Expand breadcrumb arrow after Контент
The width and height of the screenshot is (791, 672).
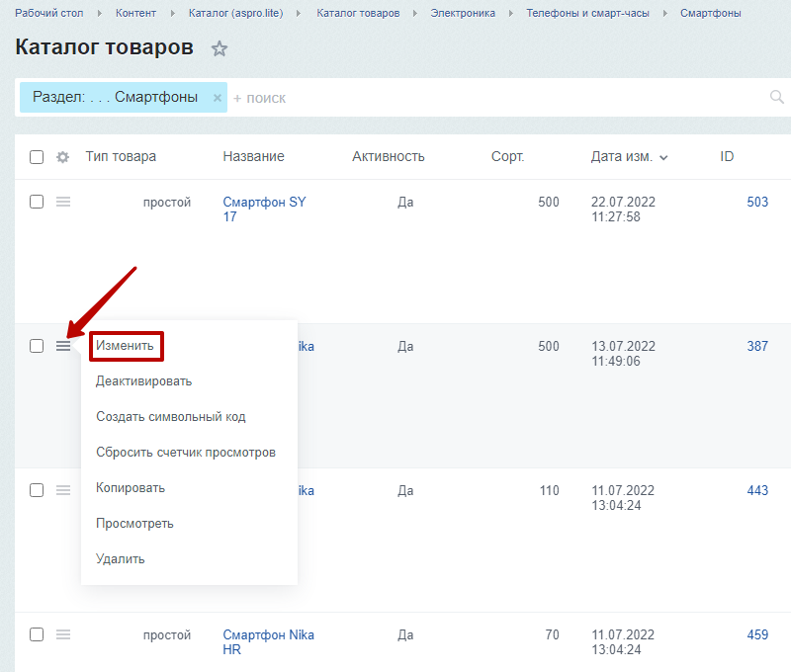click(x=172, y=13)
